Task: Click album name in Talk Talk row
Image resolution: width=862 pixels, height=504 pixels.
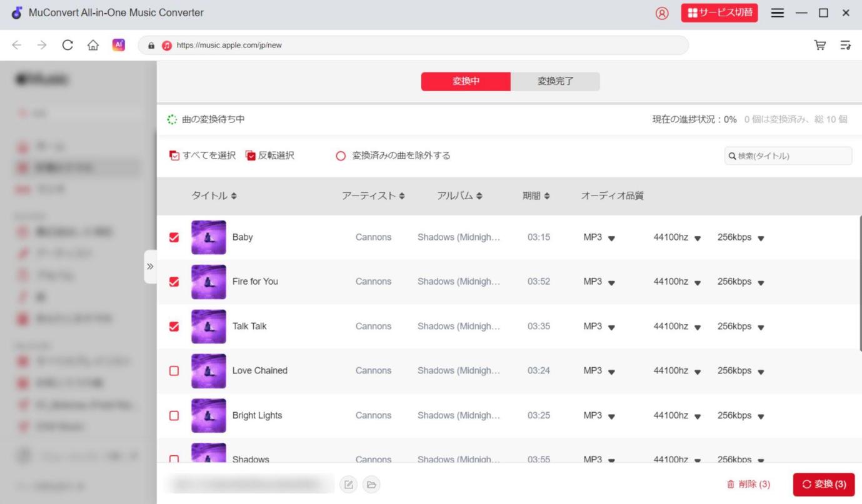Action: coord(459,326)
